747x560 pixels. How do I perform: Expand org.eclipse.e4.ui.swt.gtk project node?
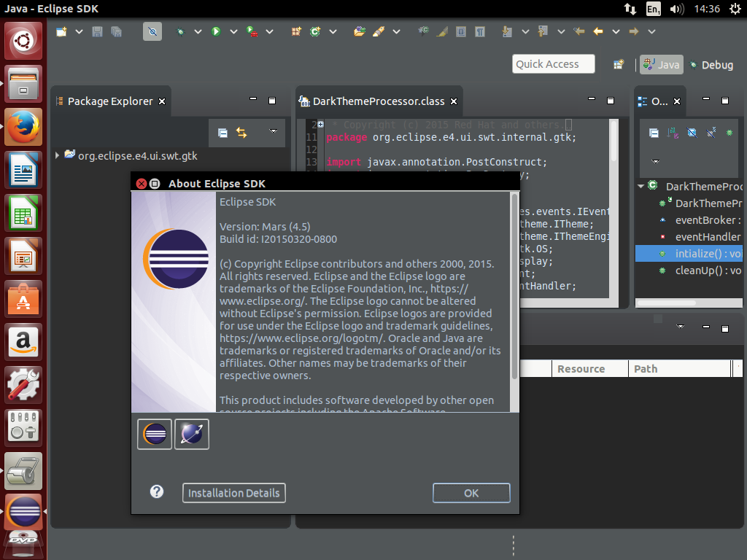(x=57, y=155)
